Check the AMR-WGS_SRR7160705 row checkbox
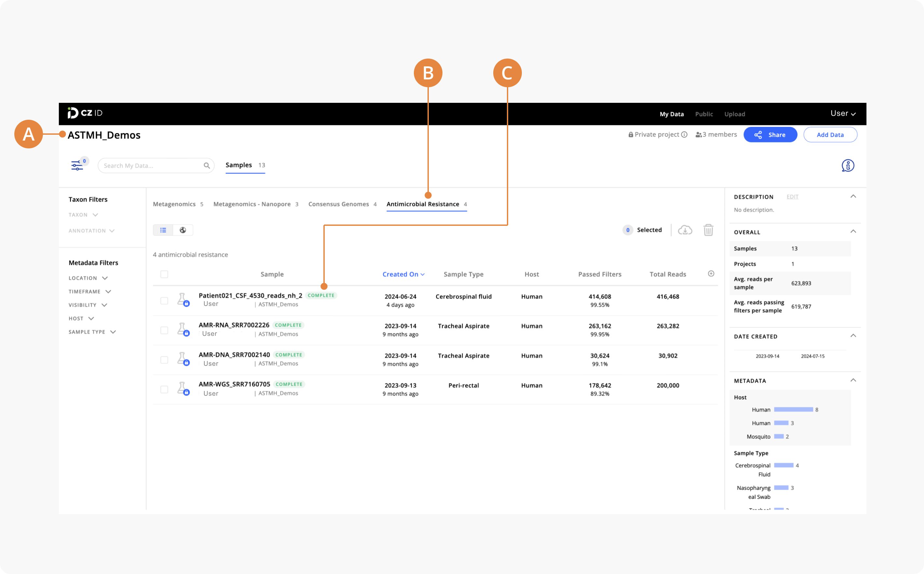The image size is (924, 574). tap(164, 389)
